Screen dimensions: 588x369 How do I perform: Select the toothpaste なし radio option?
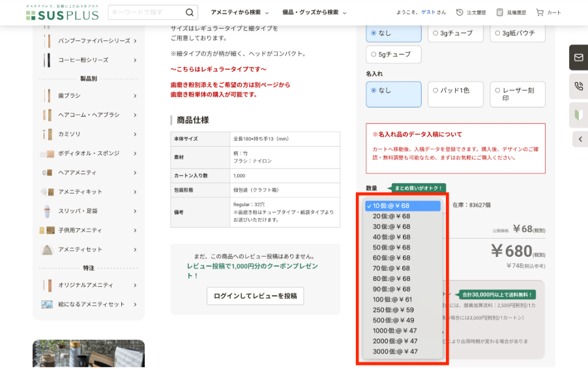[x=393, y=33]
